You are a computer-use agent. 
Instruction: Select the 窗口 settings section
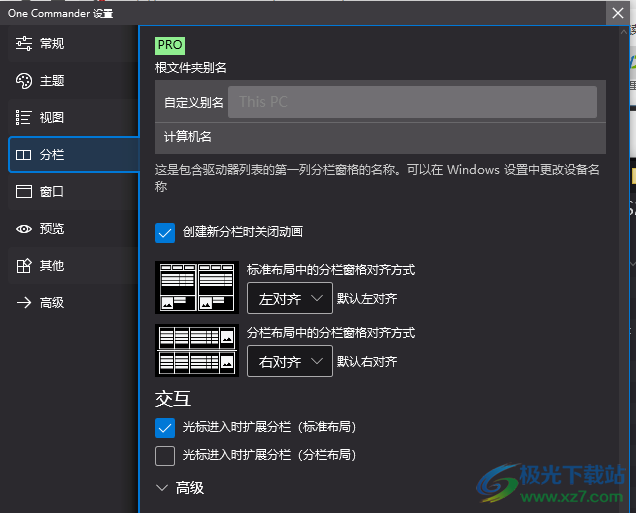[73, 191]
